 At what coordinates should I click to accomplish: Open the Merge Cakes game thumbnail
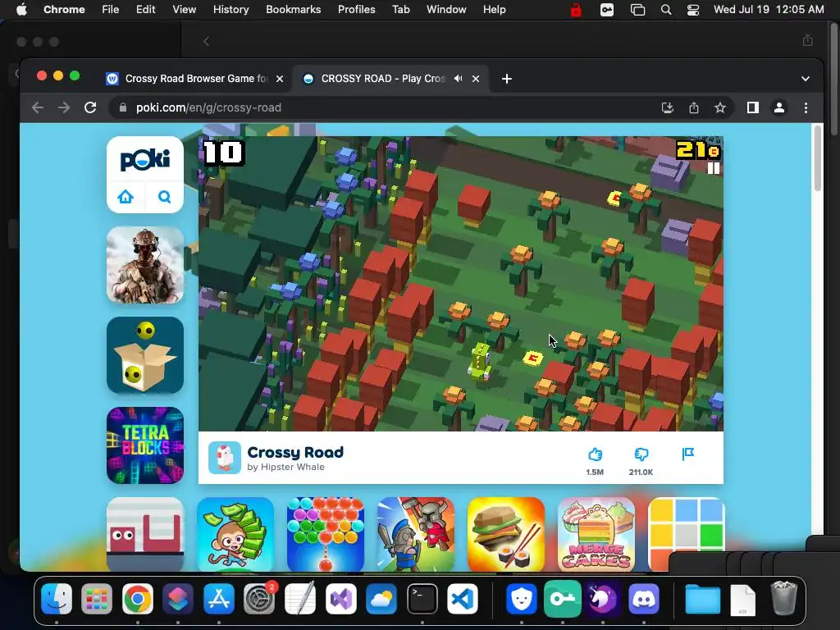(x=596, y=534)
